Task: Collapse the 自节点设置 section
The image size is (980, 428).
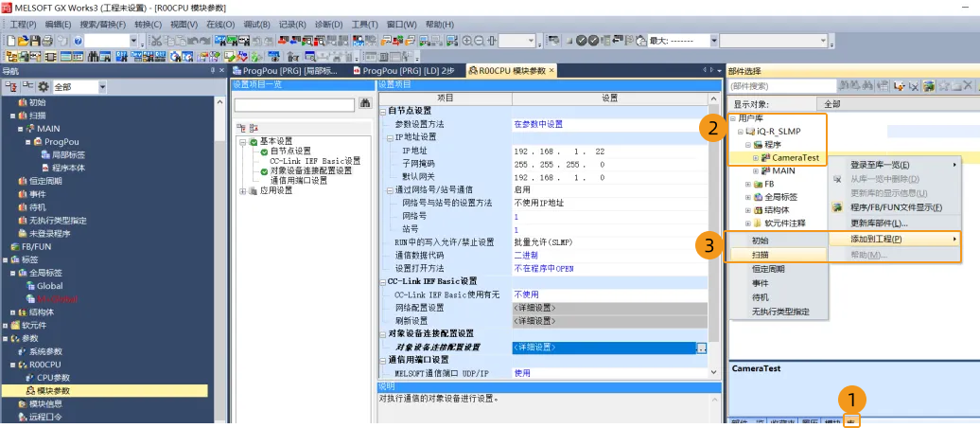Action: [x=382, y=111]
